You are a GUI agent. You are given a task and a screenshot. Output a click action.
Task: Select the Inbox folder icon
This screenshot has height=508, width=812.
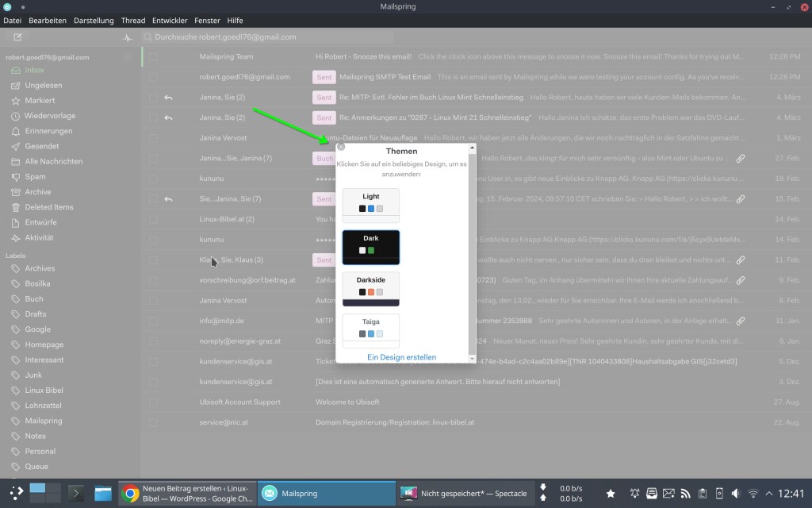click(x=16, y=70)
